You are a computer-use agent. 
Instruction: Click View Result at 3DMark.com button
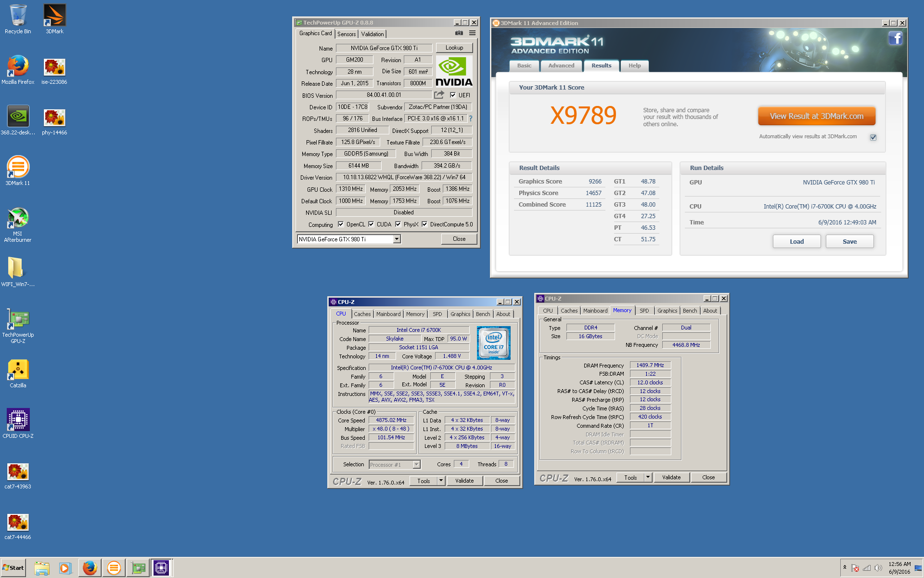[817, 116]
